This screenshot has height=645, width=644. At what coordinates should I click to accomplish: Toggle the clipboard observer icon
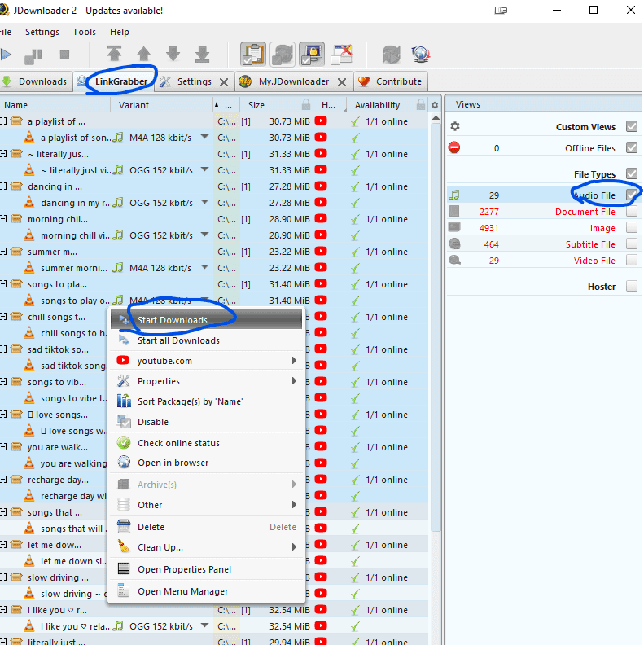[252, 55]
